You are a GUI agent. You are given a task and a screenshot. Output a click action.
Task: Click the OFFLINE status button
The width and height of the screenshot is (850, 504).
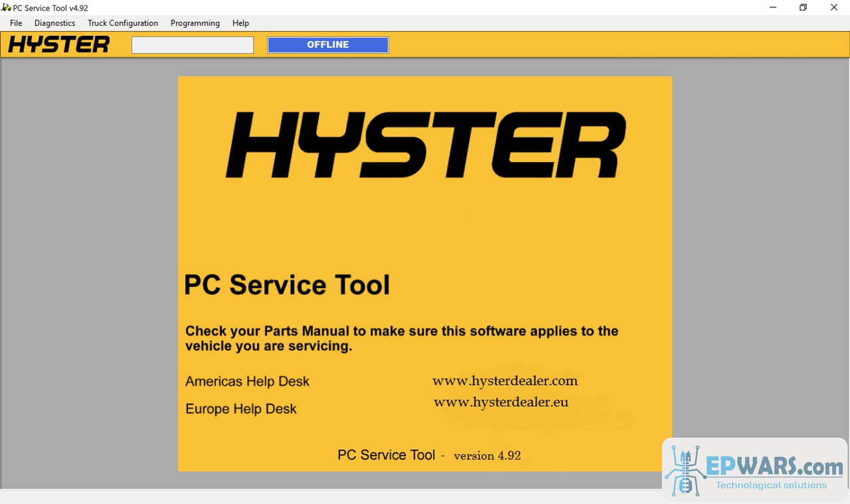point(328,44)
